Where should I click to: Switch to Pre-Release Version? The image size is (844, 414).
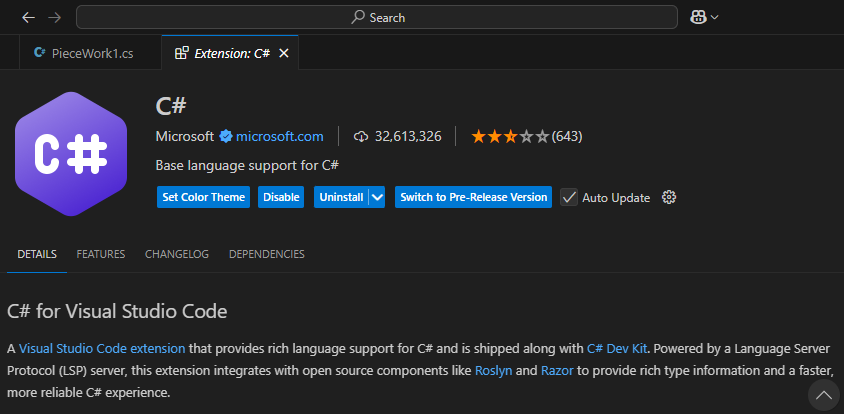pyautogui.click(x=473, y=197)
